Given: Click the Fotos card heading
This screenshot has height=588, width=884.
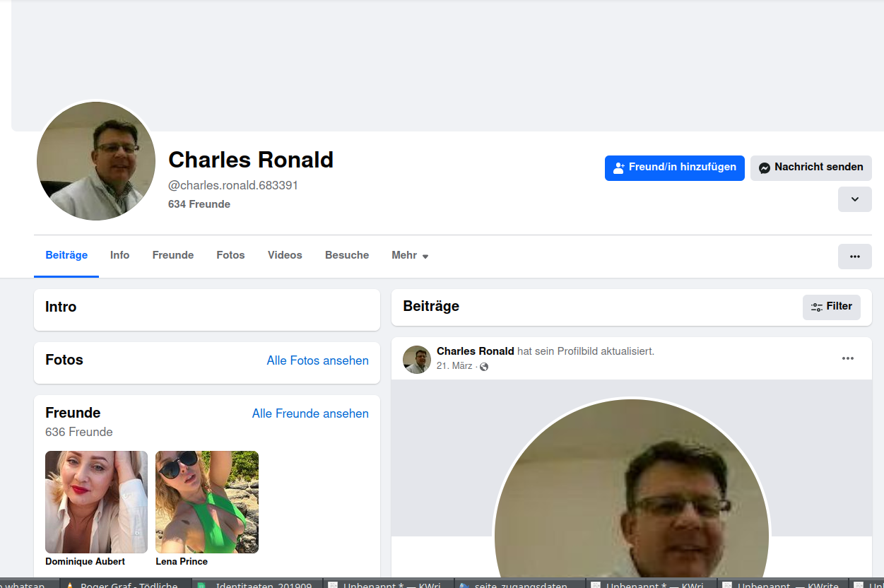Looking at the screenshot, I should 64,360.
